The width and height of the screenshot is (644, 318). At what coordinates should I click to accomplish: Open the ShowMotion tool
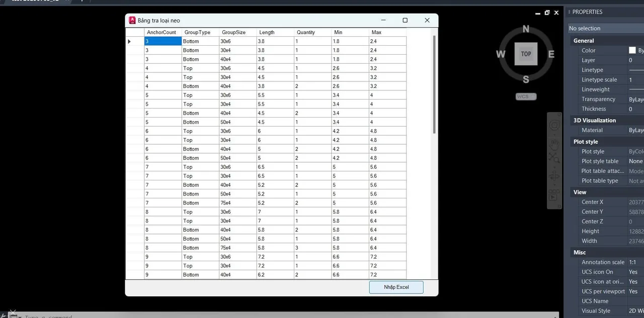click(x=554, y=195)
